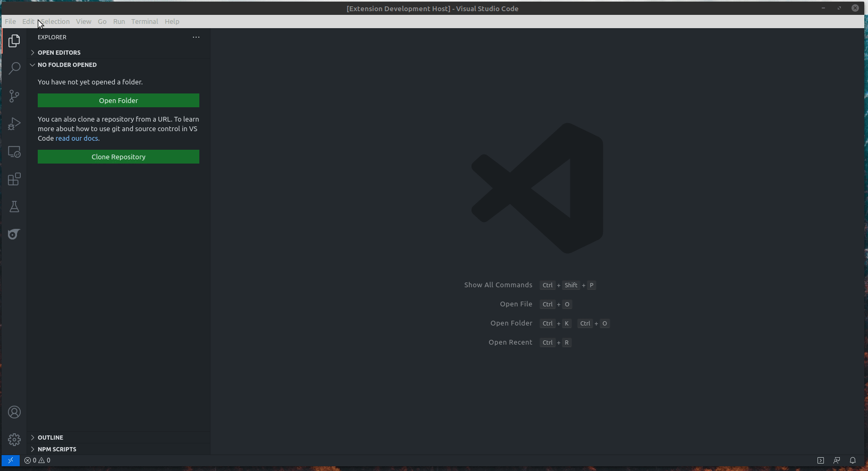Screen dimensions: 868x471
Task: Close the Visual Studio Code window
Action: pos(855,8)
